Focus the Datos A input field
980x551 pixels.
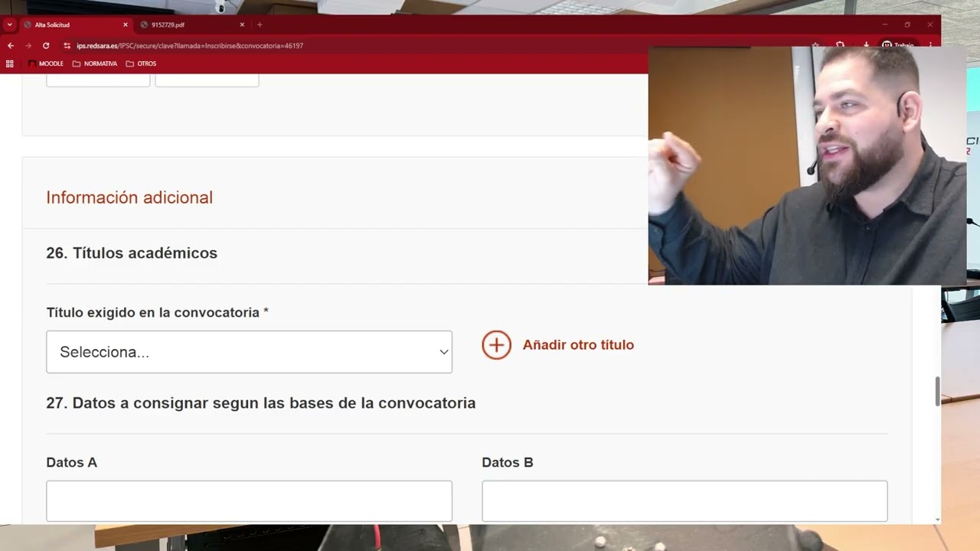coord(249,501)
